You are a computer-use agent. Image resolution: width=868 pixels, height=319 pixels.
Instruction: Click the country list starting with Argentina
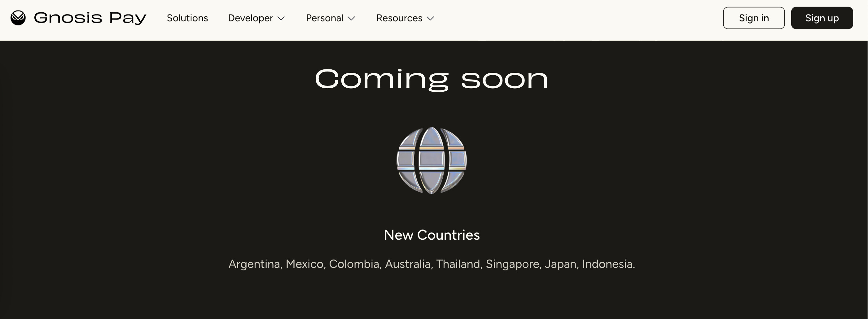432,264
